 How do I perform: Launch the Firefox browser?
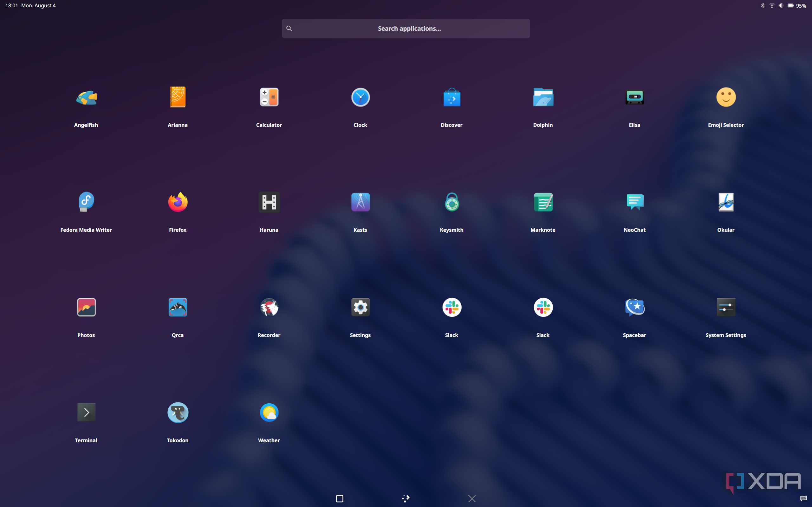178,202
